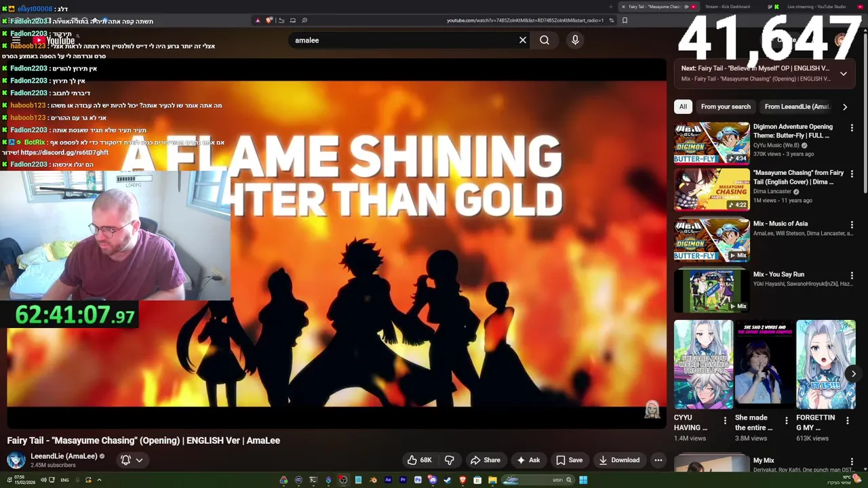Share the Fairy Tail video
This screenshot has height=488, width=868.
tap(485, 460)
